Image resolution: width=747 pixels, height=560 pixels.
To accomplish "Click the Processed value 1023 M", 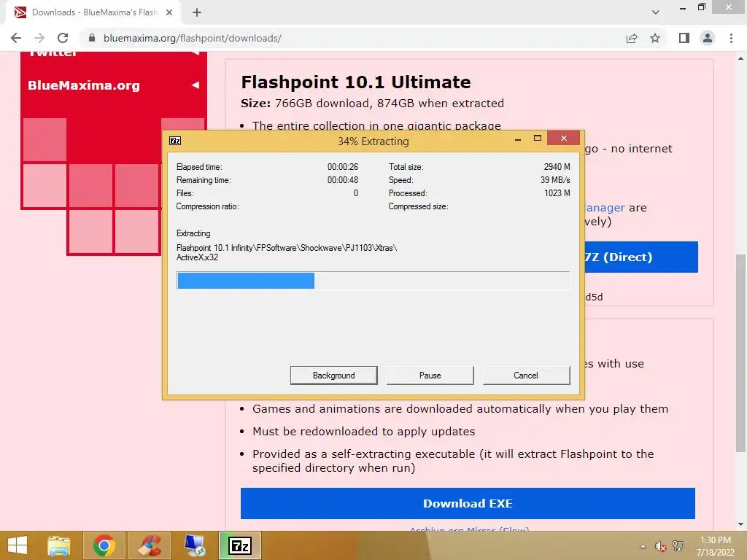I will click(x=557, y=192).
